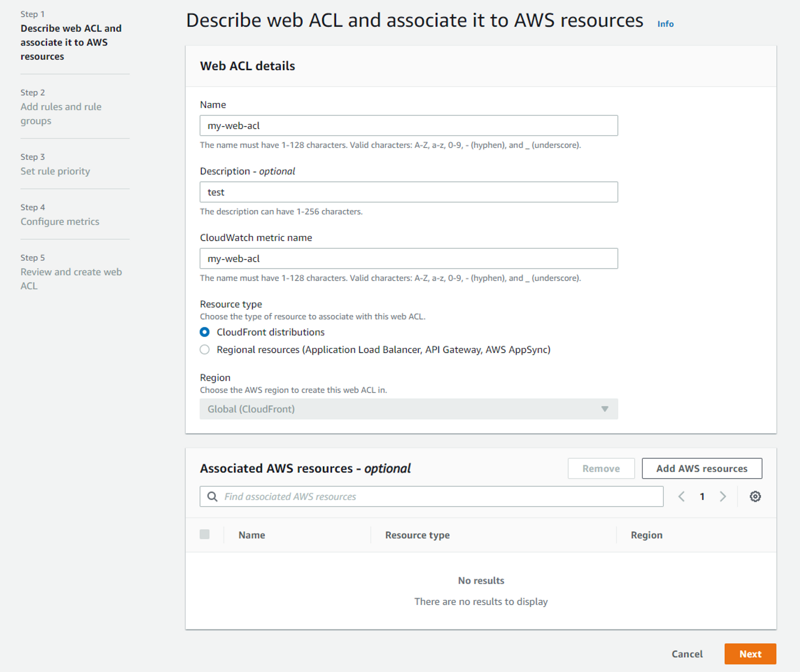Image resolution: width=800 pixels, height=672 pixels.
Task: Click Cancel at the bottom of the form
Action: (x=687, y=654)
